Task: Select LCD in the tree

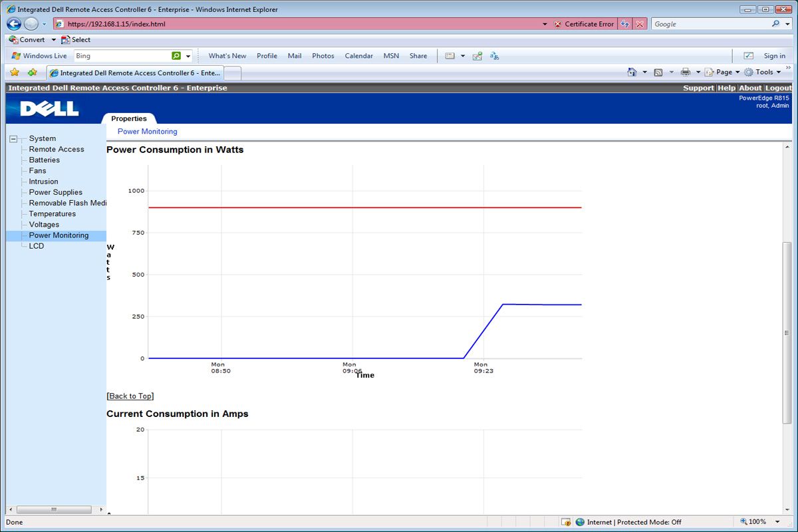Action: coord(37,246)
